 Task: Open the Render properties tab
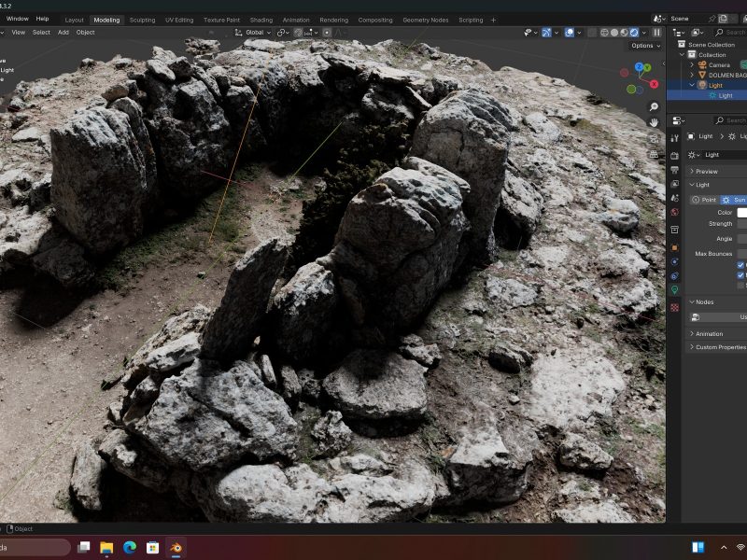pyautogui.click(x=674, y=155)
